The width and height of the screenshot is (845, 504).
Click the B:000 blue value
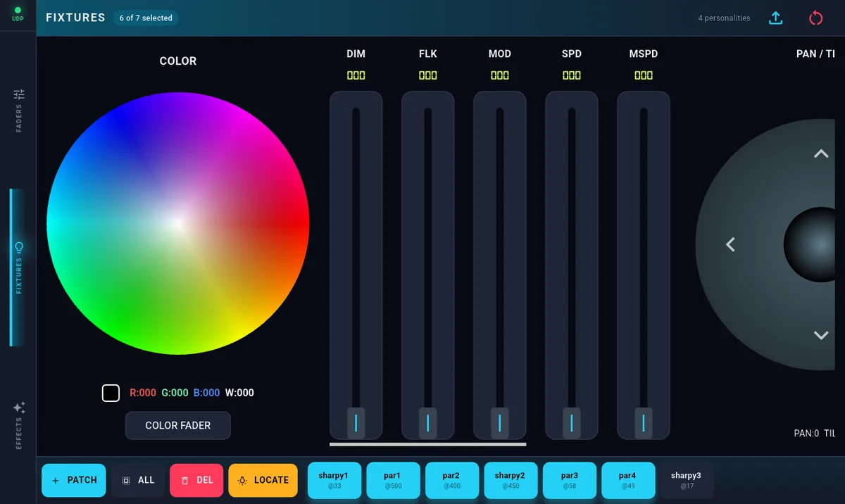pos(206,393)
